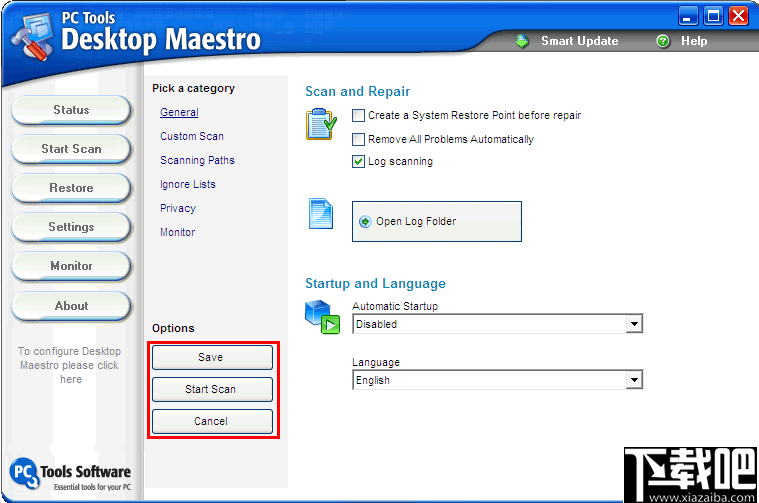Check Remove All Problems Automatically
This screenshot has height=503, width=759.
coord(358,139)
